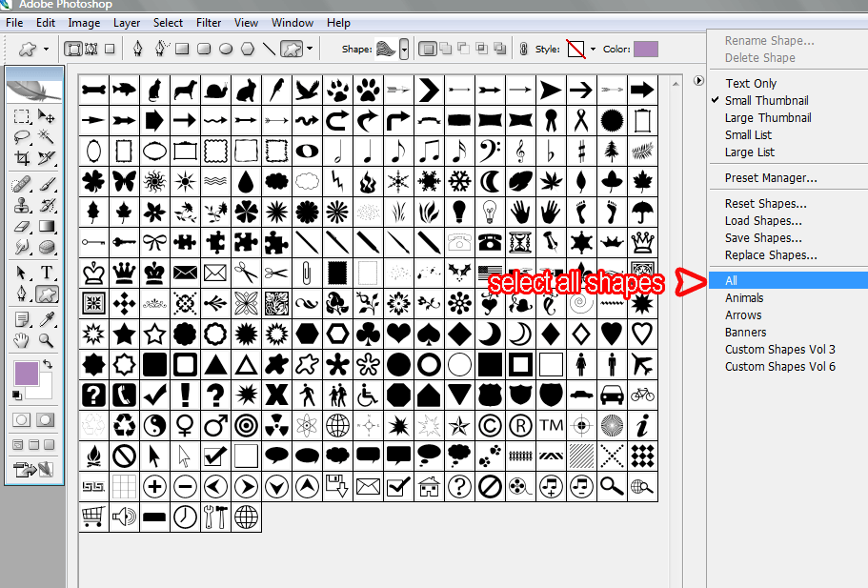Image resolution: width=868 pixels, height=588 pixels.
Task: Select the Lasso tool
Action: 22,137
